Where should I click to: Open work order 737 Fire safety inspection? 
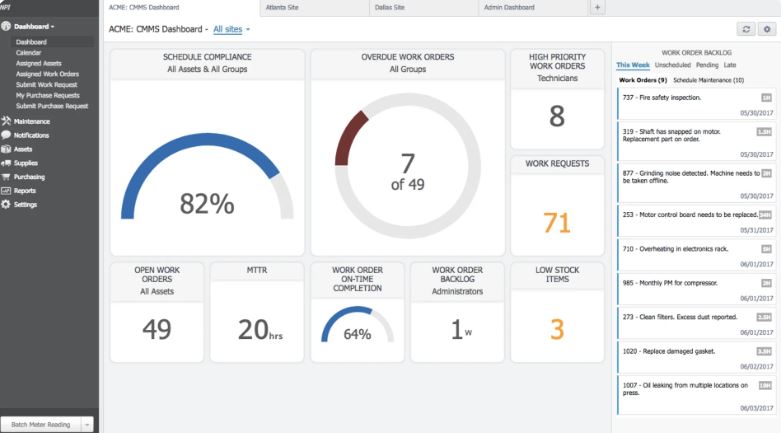coord(696,104)
